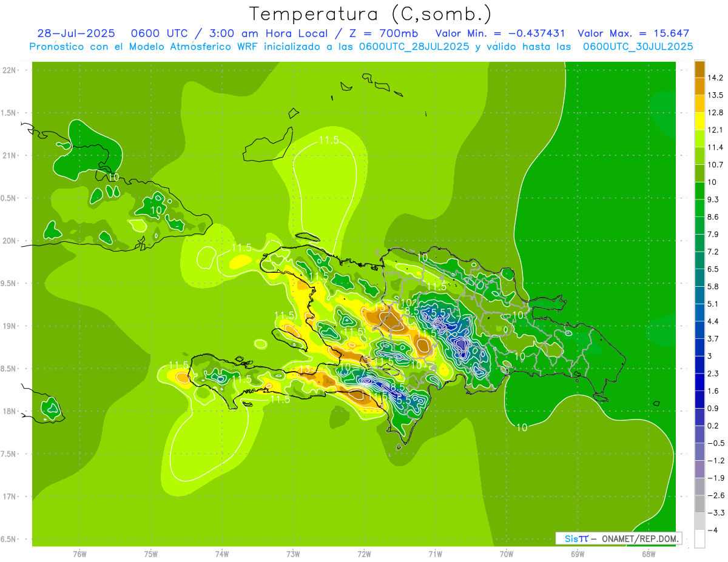This screenshot has height=562, width=728.
Task: Click "0600UTC_30JUL2025" valid-until time in the forecast line
Action: click(638, 46)
